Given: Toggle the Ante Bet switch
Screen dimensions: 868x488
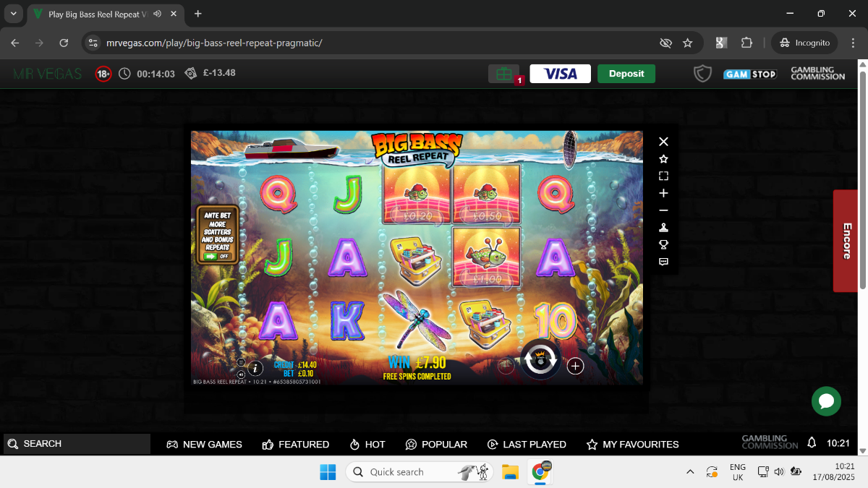Looking at the screenshot, I should click(216, 256).
